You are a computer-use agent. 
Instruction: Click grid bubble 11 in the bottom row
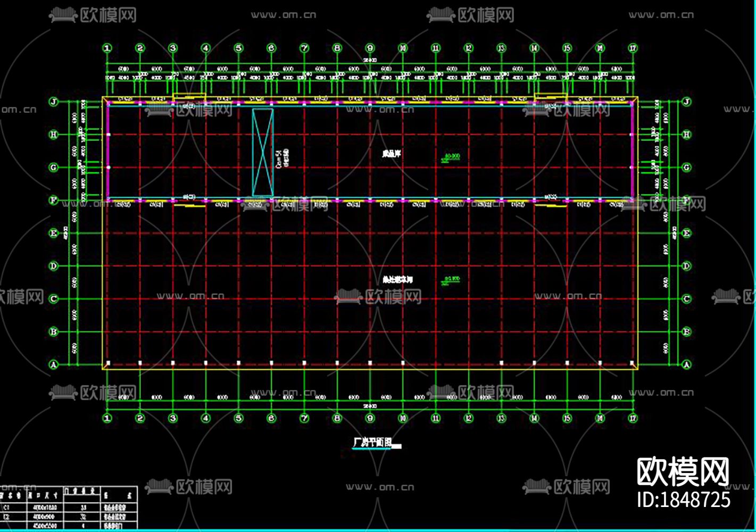pyautogui.click(x=436, y=418)
